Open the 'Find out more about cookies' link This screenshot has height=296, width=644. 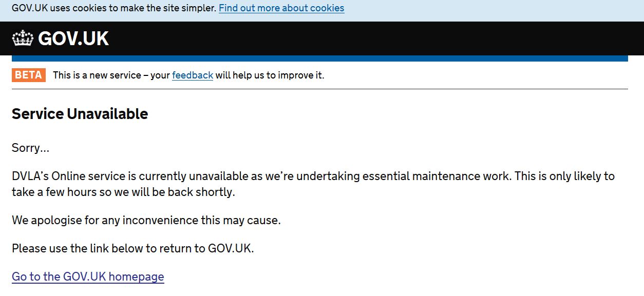(x=281, y=8)
